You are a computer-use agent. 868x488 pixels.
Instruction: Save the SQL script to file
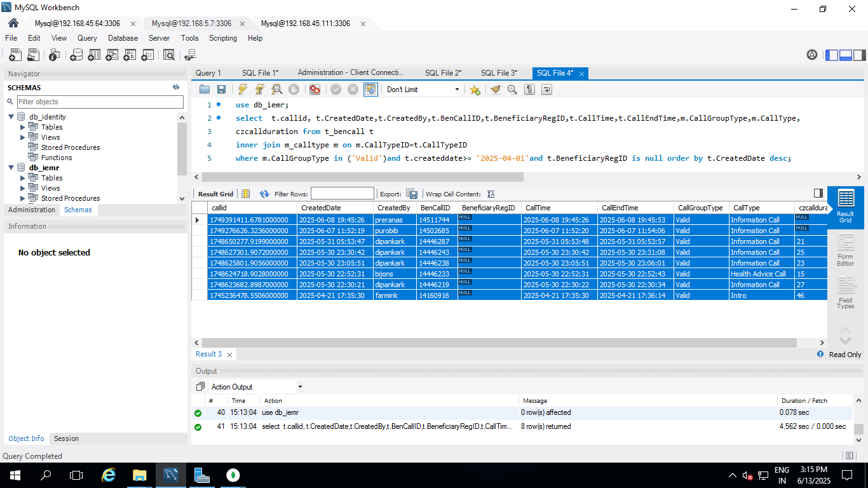tap(221, 90)
